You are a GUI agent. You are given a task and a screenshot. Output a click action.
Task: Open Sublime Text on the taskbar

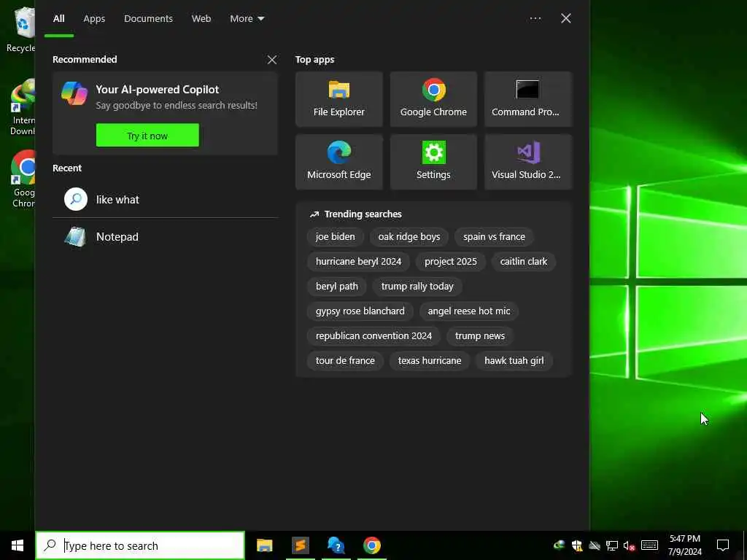click(300, 545)
